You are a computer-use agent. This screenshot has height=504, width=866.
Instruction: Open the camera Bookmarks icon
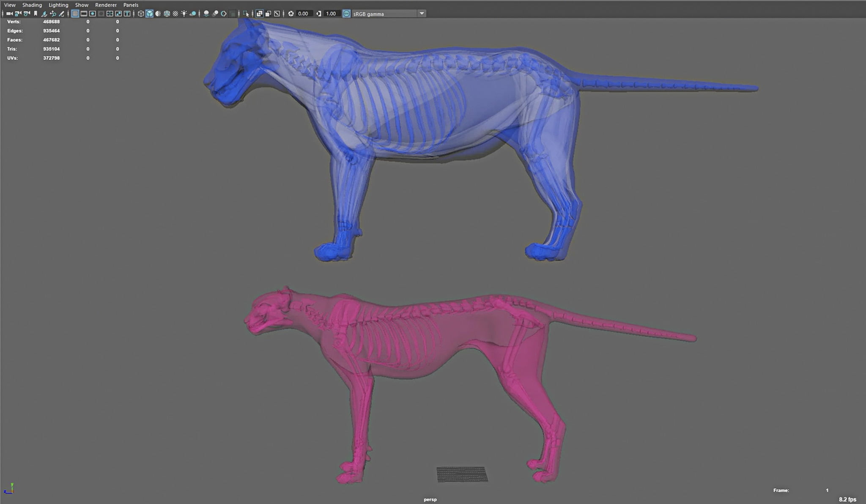point(36,14)
